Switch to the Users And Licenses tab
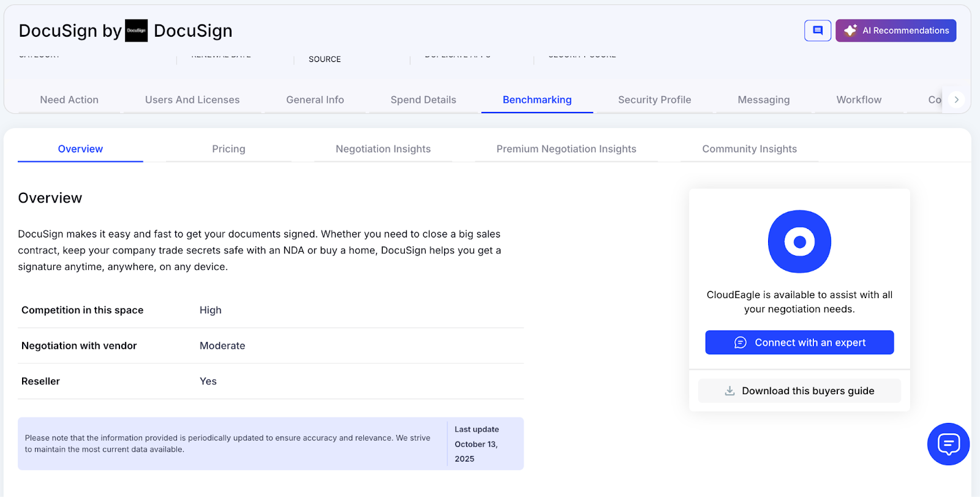This screenshot has height=497, width=980. click(192, 100)
